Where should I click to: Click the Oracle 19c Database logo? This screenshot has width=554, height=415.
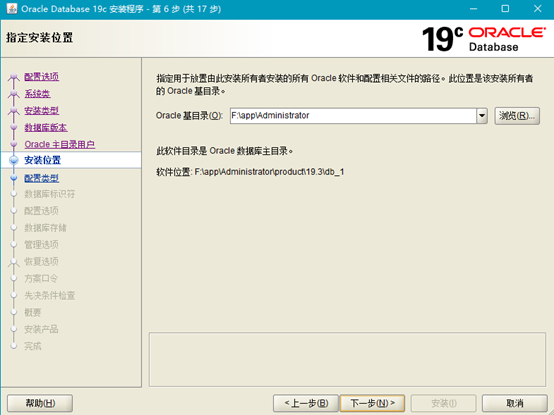(484, 39)
